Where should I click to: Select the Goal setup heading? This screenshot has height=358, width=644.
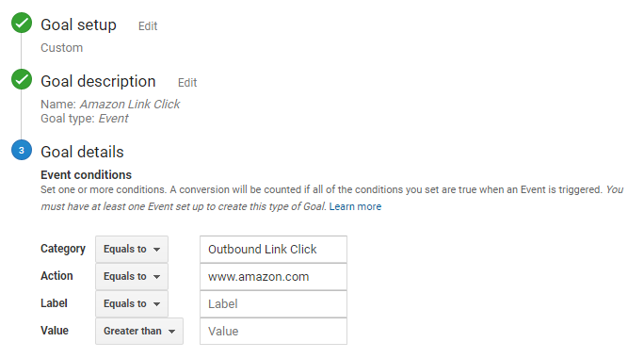(78, 24)
